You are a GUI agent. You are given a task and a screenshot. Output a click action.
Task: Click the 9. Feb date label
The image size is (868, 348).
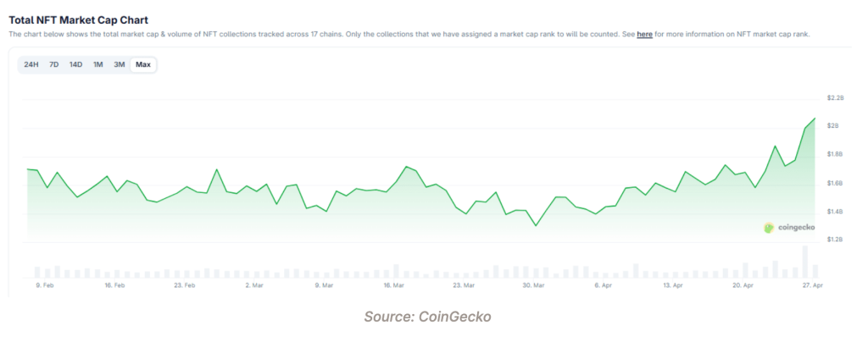pyautogui.click(x=45, y=286)
